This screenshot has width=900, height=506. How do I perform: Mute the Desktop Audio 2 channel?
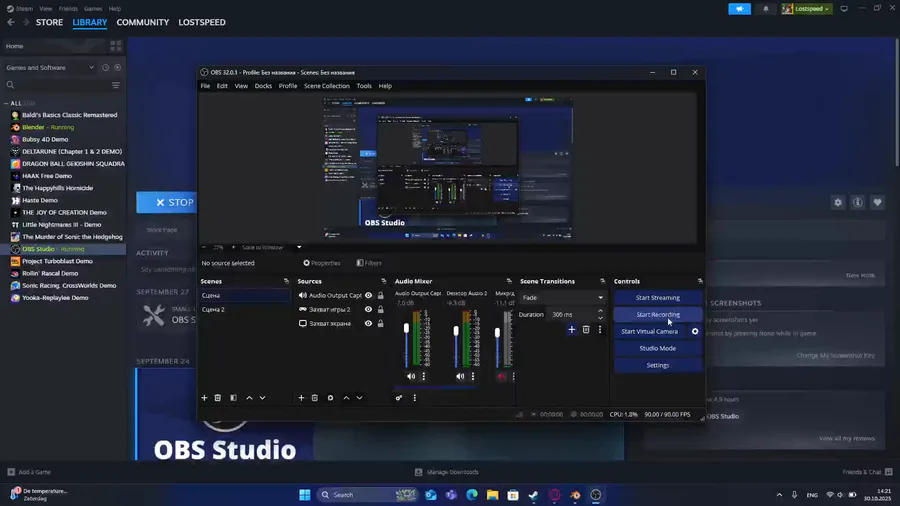point(460,376)
